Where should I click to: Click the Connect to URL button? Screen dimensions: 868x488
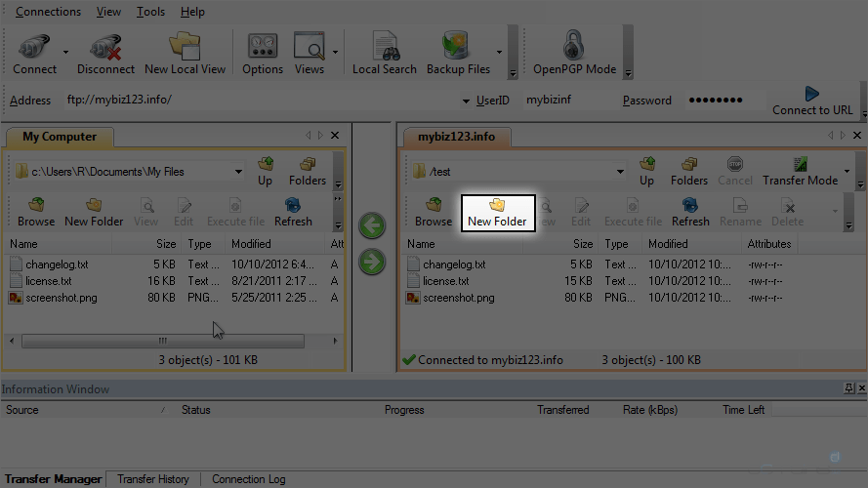(x=811, y=101)
